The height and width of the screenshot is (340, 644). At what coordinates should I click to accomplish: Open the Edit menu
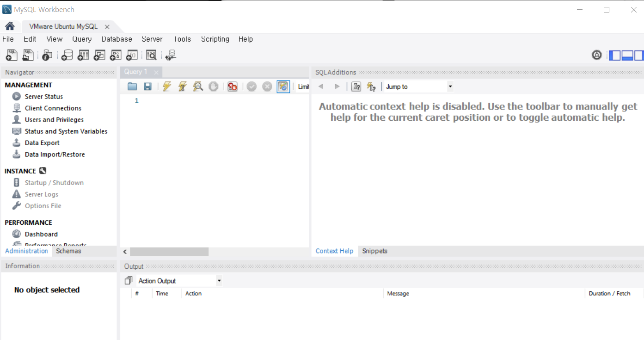tap(30, 39)
